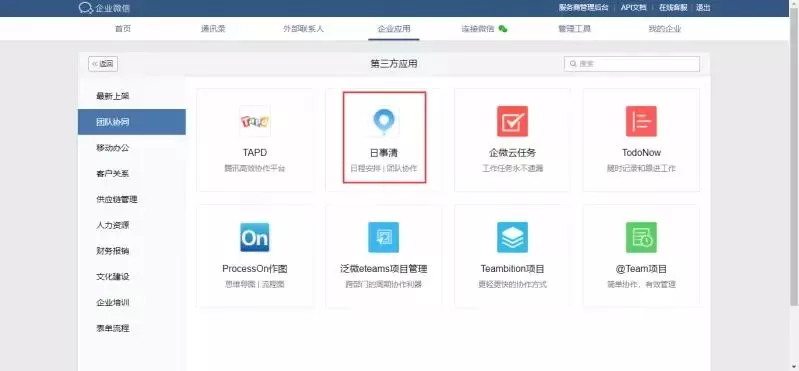
Task: Open the 服务商管理后台 link
Action: coord(583,8)
